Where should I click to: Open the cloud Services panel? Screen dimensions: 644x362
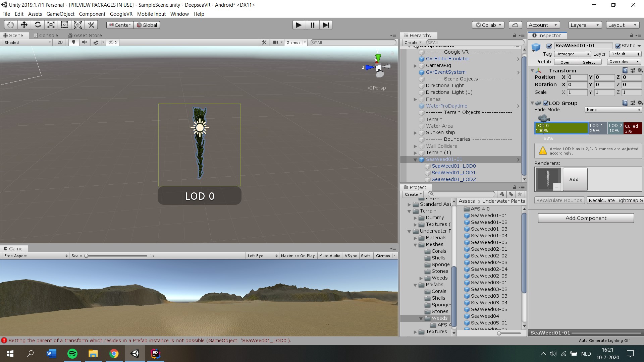(515, 25)
